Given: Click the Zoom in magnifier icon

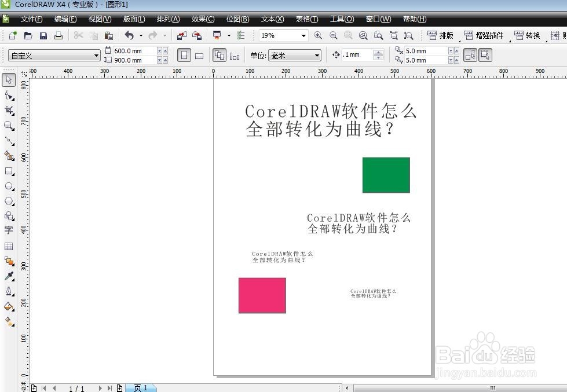Looking at the screenshot, I should click(318, 35).
